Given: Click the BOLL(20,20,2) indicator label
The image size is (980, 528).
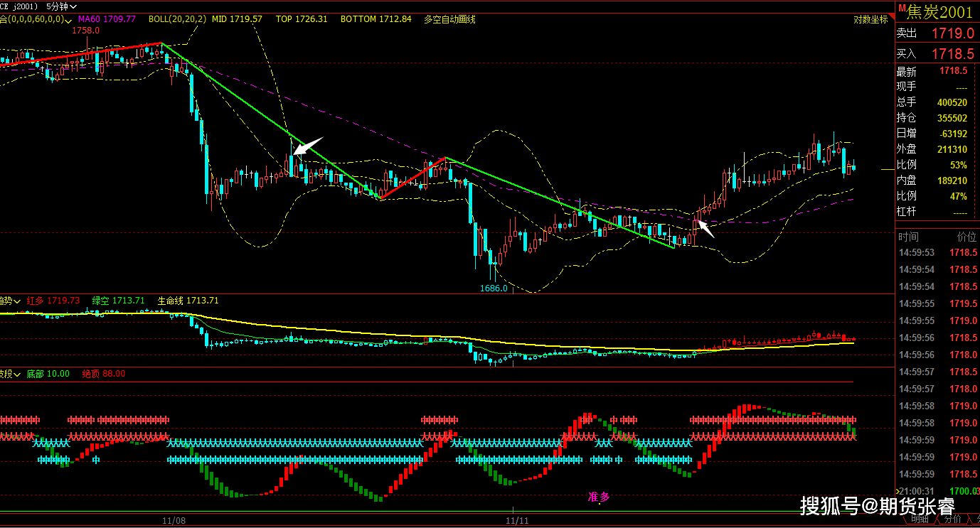Looking at the screenshot, I should point(177,19).
